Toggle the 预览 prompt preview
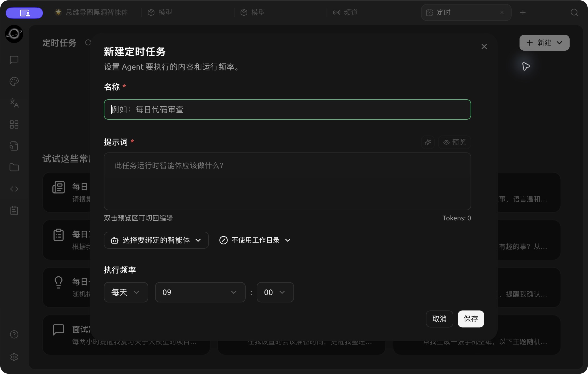The image size is (588, 374). click(x=454, y=142)
